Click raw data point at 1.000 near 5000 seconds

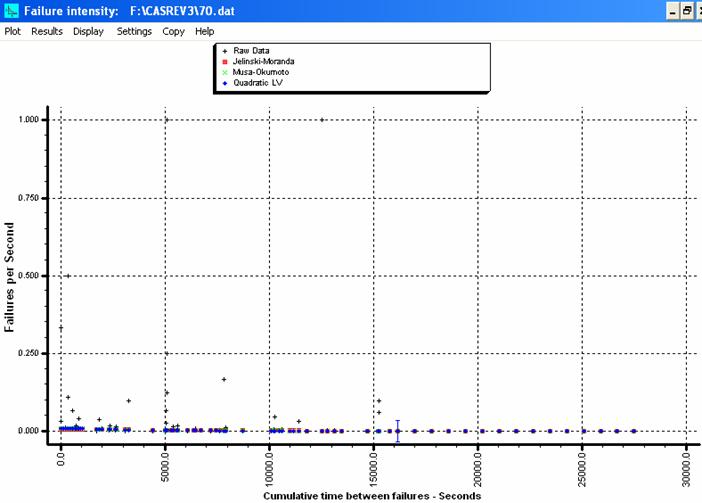[x=166, y=120]
